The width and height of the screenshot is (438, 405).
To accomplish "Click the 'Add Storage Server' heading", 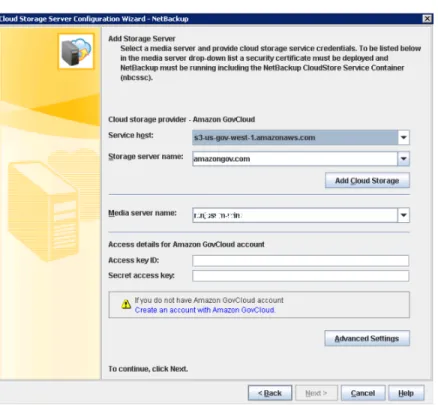I will (x=142, y=39).
